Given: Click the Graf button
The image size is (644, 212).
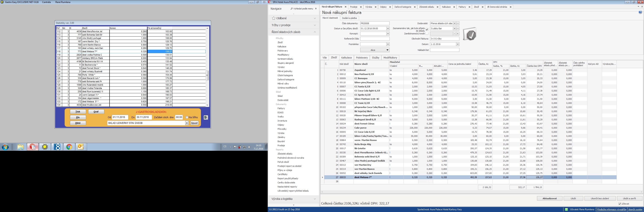Looking at the screenshot, I should coord(96,112).
